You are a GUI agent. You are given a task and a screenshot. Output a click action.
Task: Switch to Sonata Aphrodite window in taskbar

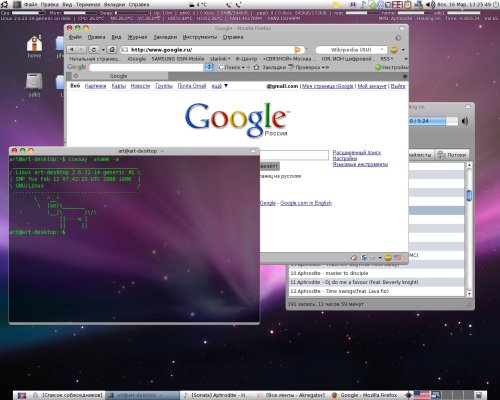pos(216,395)
